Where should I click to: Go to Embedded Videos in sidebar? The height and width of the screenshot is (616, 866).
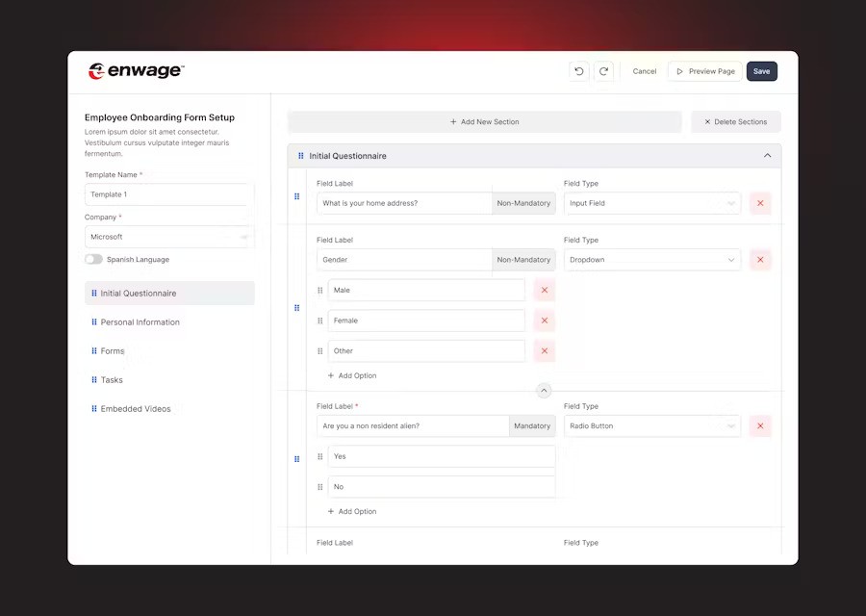pos(136,409)
